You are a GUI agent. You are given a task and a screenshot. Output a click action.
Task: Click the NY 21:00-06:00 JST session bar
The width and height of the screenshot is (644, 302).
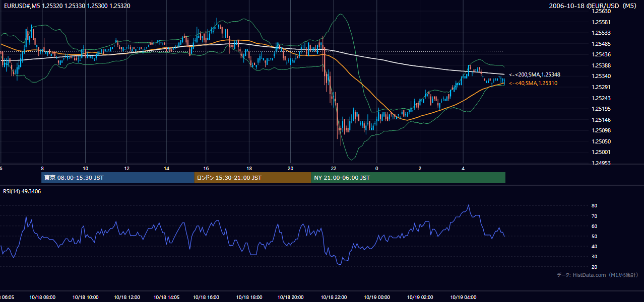pos(408,178)
